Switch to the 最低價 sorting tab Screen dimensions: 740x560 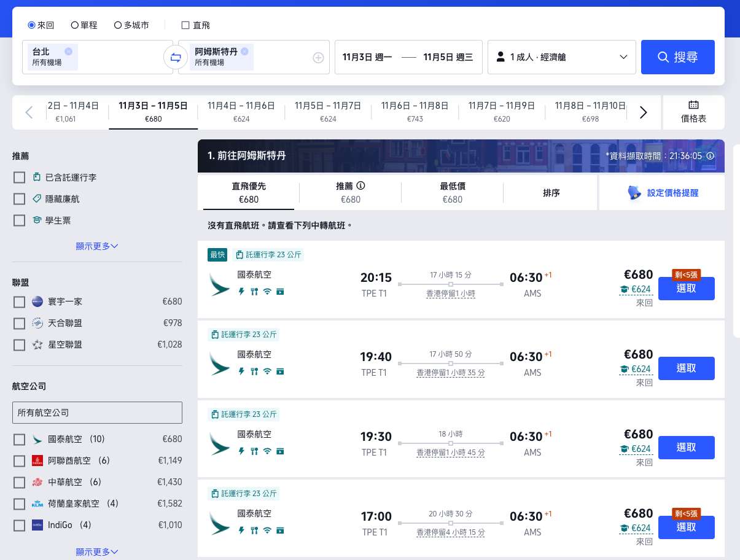click(x=452, y=192)
